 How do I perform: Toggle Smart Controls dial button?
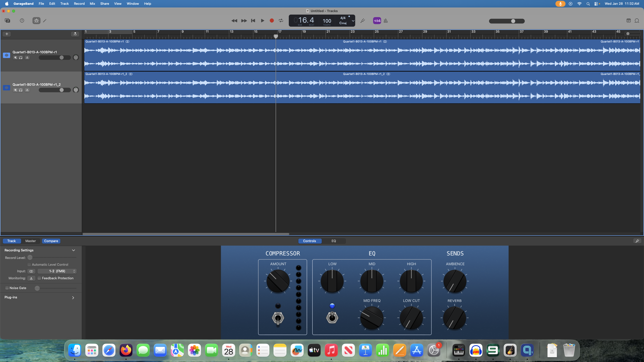36,21
